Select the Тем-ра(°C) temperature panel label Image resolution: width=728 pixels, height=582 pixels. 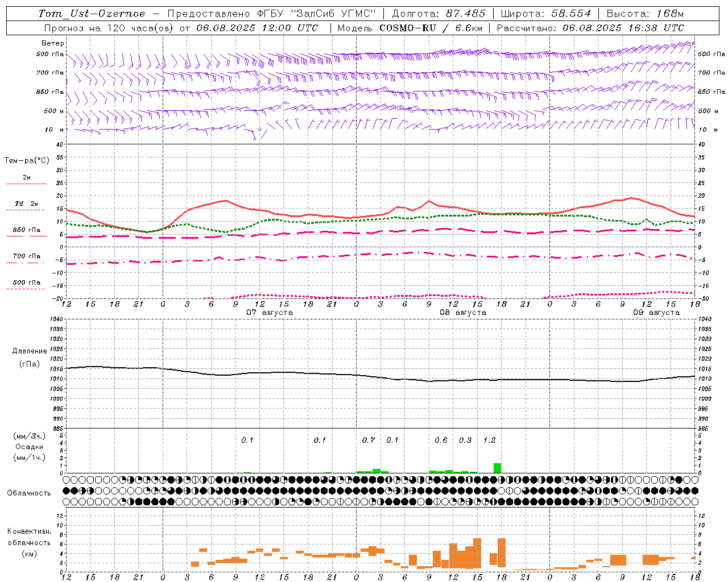point(27,161)
